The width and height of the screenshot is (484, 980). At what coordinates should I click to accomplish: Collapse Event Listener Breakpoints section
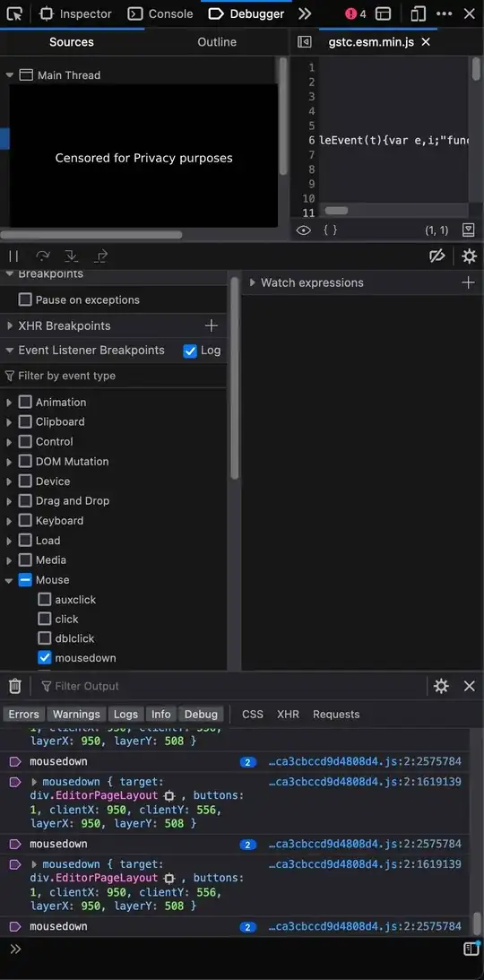click(x=9, y=350)
